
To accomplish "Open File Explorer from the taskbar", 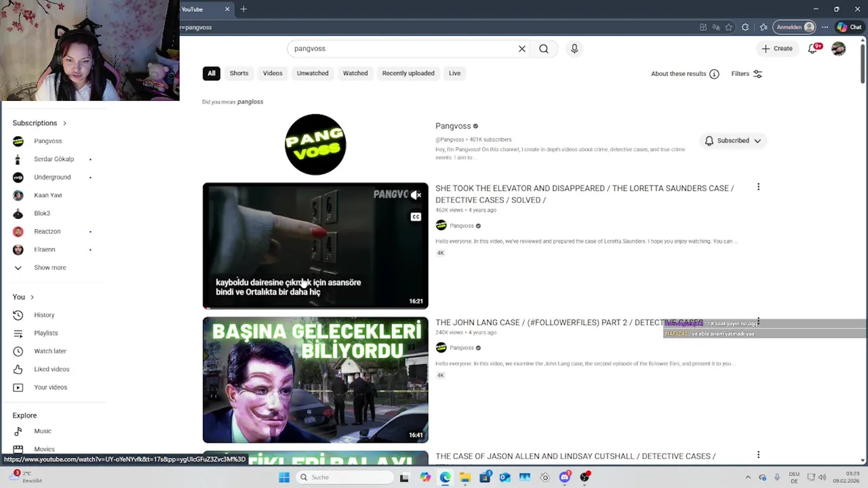I will 465,477.
